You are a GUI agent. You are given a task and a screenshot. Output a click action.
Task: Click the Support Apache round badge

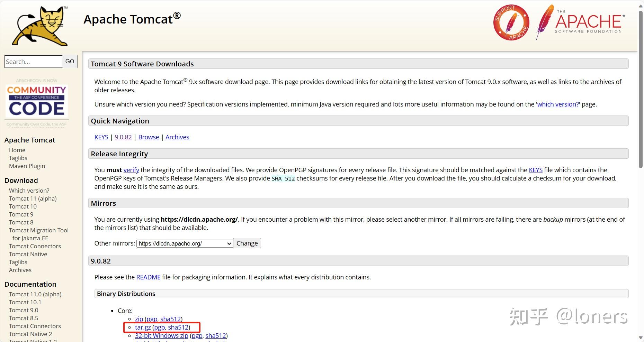[x=511, y=22]
